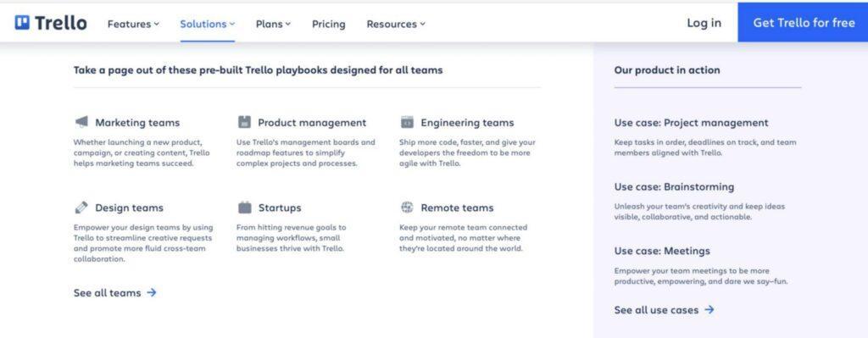Follow the See all use cases link
This screenshot has height=338, width=868.
pos(657,310)
